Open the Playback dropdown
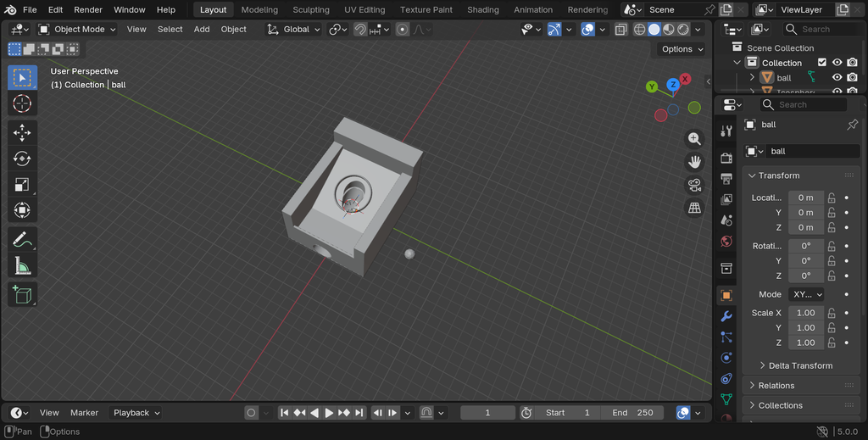Image resolution: width=868 pixels, height=440 pixels. click(136, 413)
